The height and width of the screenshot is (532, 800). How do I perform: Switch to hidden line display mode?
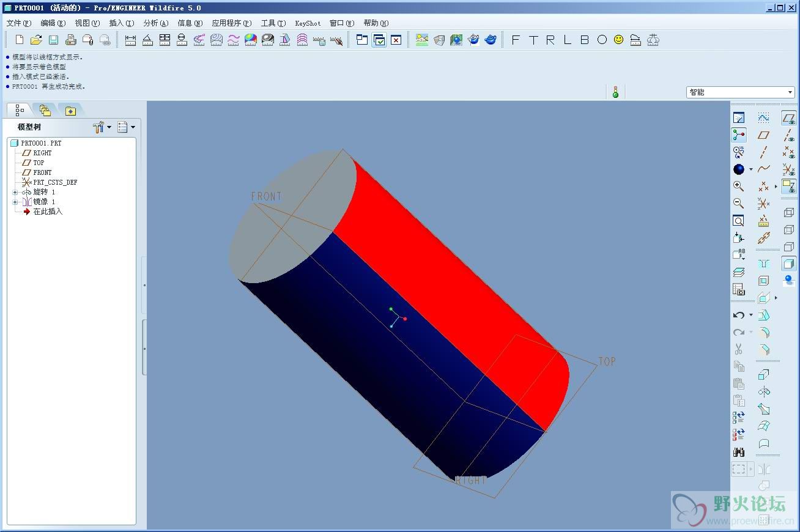pos(789,229)
